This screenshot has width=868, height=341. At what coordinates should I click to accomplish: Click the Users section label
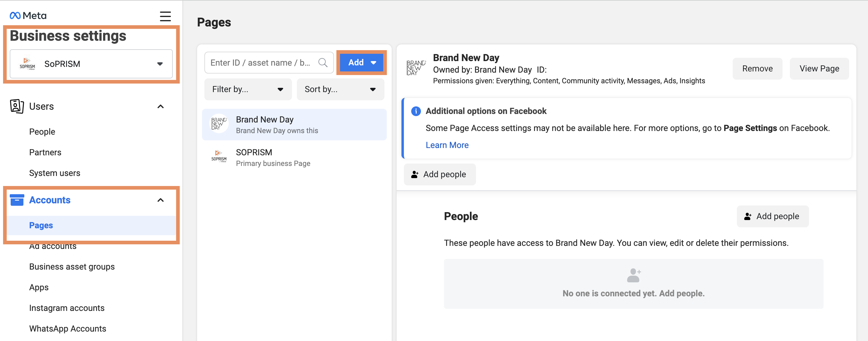coord(41,106)
